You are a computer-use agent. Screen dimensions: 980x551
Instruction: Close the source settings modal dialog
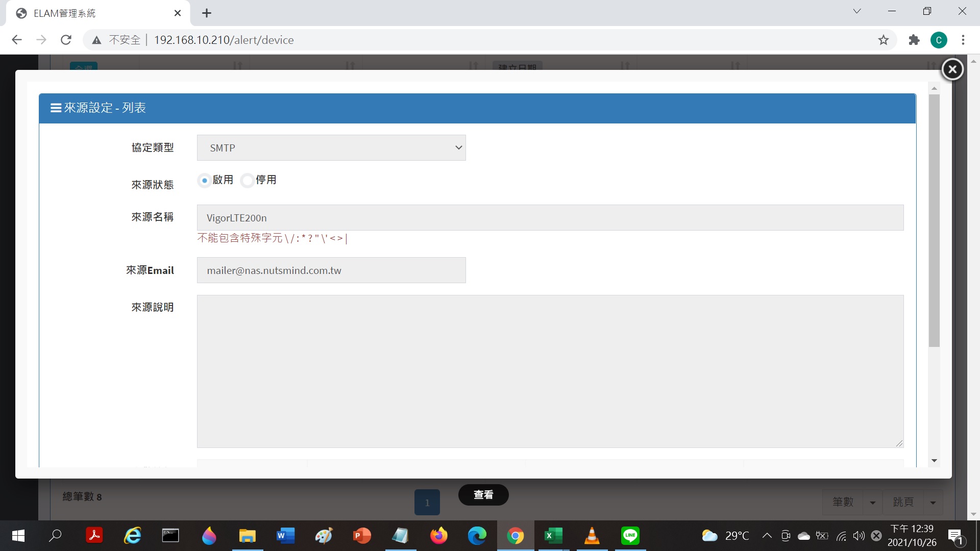[x=952, y=69]
